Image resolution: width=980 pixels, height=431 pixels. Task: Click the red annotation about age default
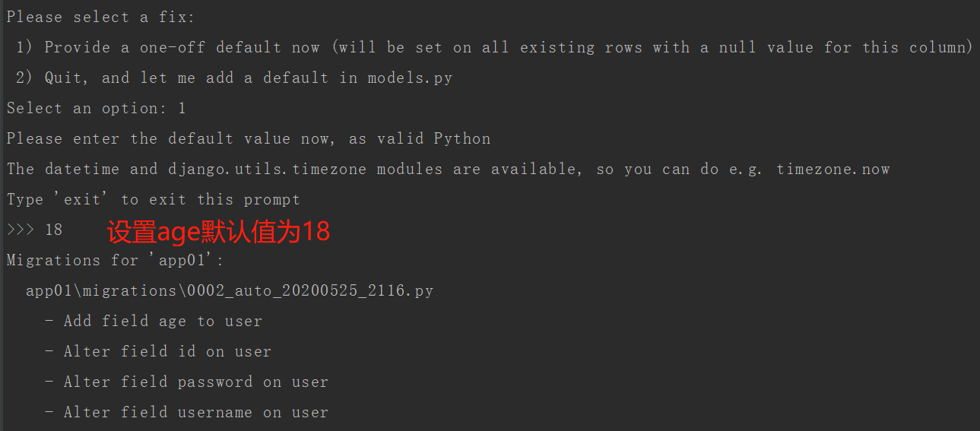coord(219,231)
